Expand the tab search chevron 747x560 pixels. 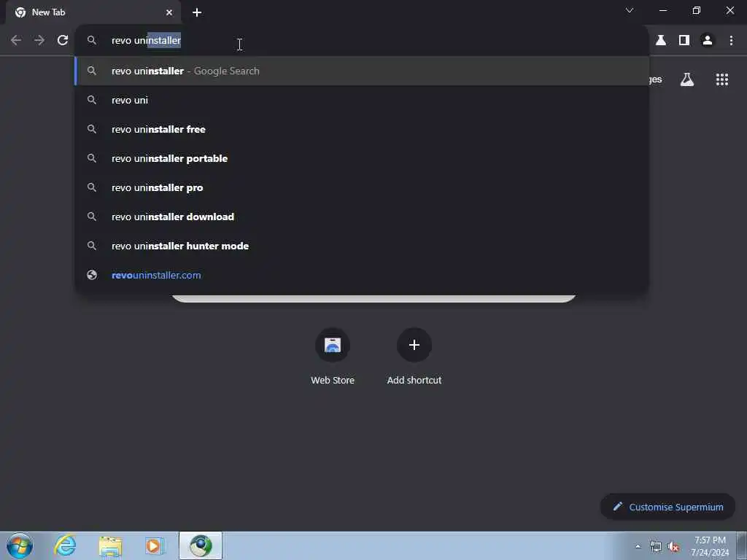tap(630, 10)
